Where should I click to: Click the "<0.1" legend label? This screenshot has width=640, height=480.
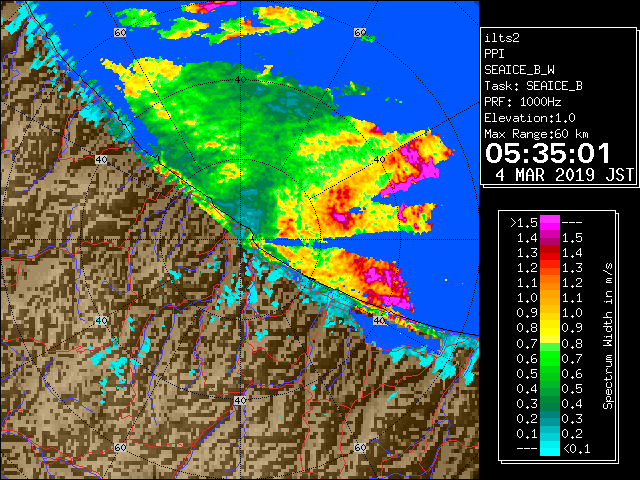576,449
